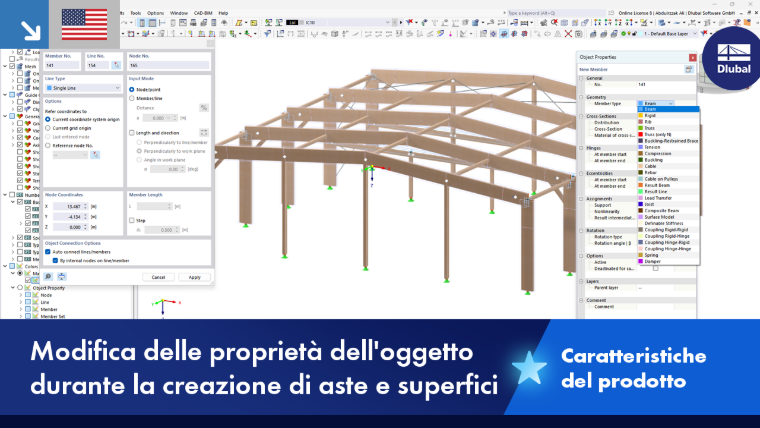Click the Node item icon under Object Property
Viewport: 760px width, 428px height.
click(35, 295)
